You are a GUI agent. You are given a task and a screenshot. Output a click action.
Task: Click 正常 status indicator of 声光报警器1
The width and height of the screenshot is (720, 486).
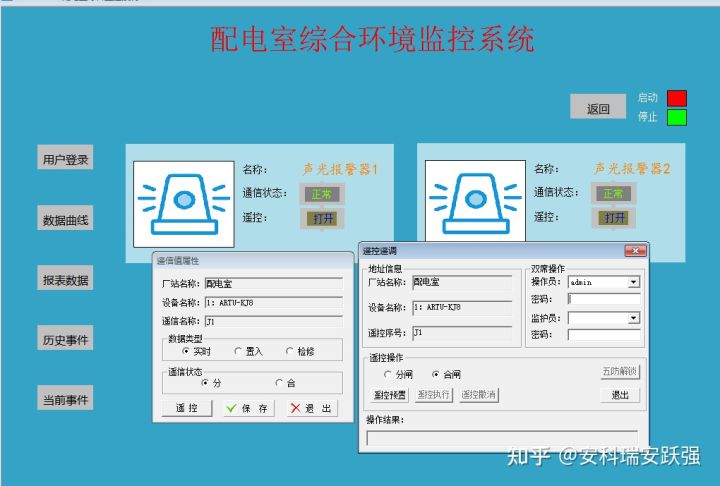click(x=321, y=194)
